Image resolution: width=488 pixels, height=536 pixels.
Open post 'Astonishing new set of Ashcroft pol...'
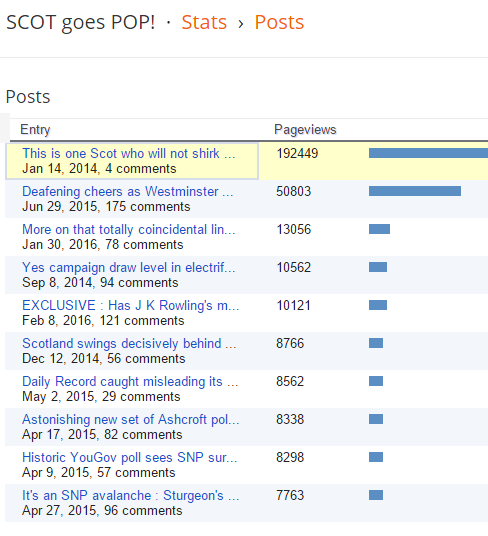pos(131,419)
